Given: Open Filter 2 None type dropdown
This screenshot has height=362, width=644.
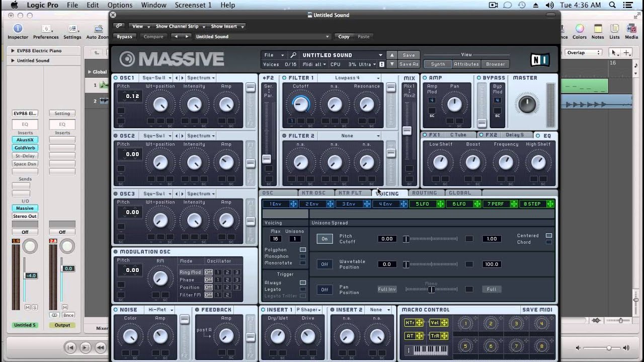Looking at the screenshot, I should (x=349, y=136).
